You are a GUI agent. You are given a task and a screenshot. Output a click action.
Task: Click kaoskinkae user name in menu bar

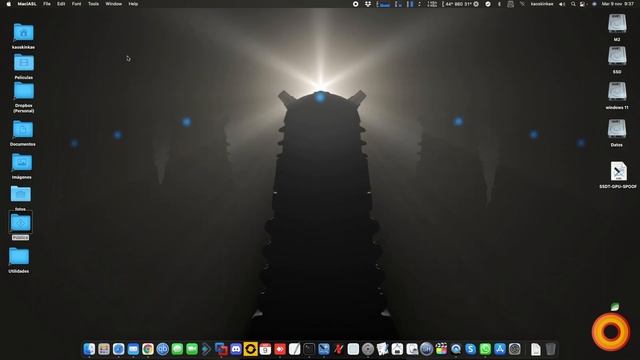click(x=542, y=4)
